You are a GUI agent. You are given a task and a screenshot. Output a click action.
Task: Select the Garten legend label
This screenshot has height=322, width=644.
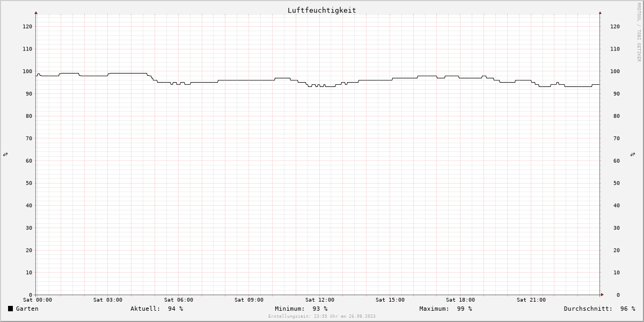[x=27, y=309]
